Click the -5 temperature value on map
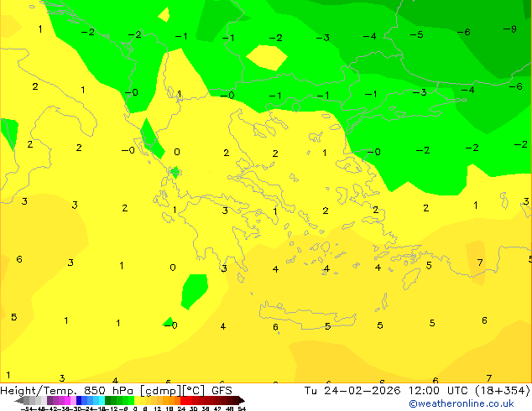This screenshot has width=532, height=411. (417, 34)
